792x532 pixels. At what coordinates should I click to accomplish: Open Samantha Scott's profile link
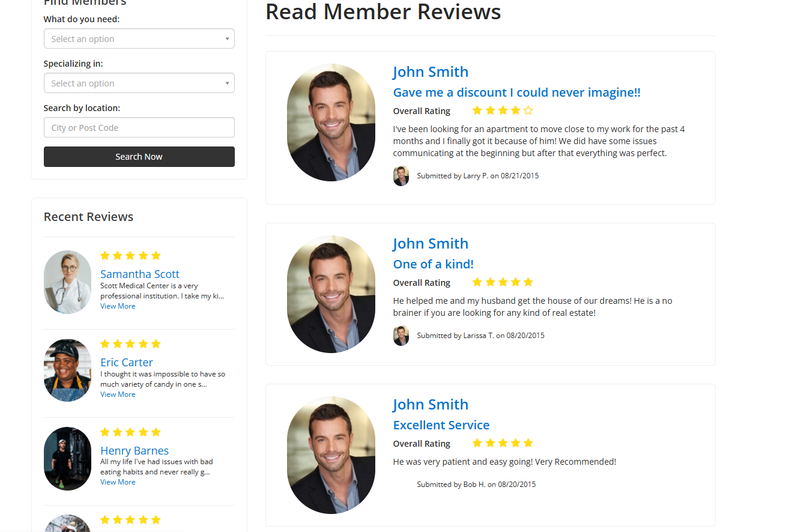click(140, 274)
